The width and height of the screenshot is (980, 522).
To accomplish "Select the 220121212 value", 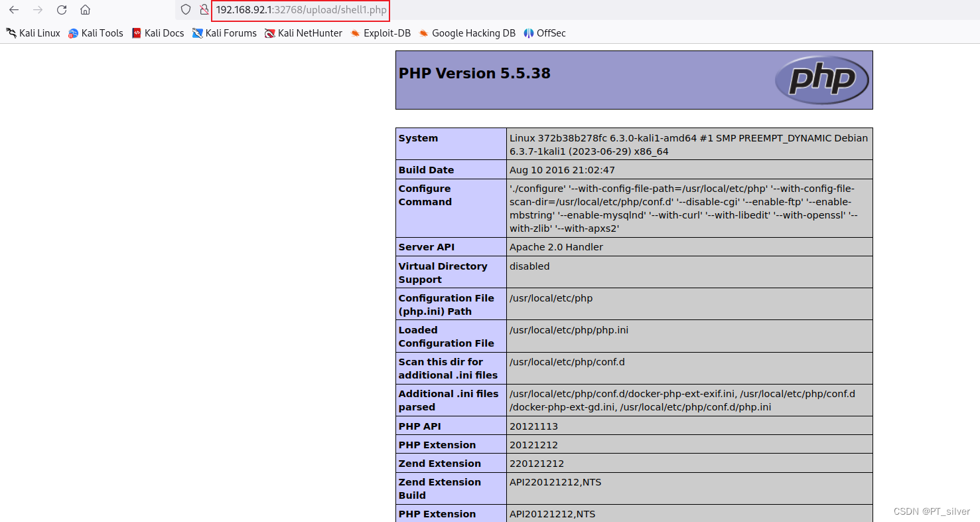I will (537, 464).
